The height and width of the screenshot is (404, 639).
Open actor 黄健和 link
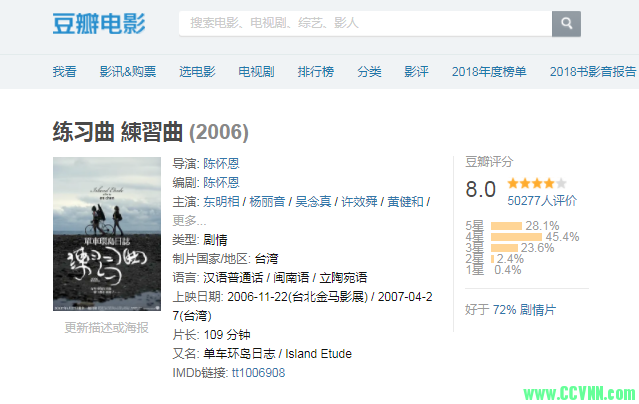(405, 202)
